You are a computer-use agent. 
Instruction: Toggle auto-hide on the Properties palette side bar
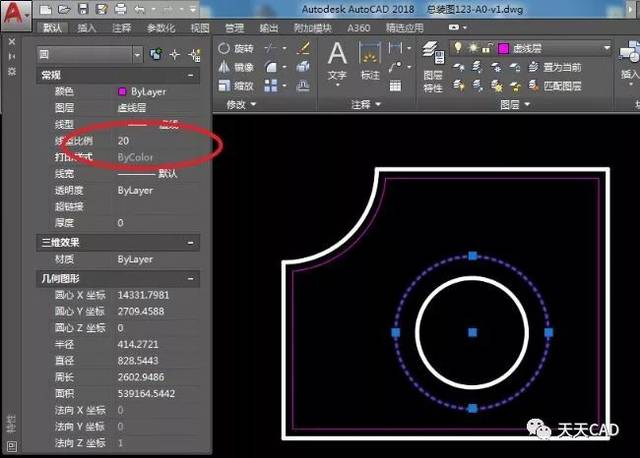click(x=12, y=56)
